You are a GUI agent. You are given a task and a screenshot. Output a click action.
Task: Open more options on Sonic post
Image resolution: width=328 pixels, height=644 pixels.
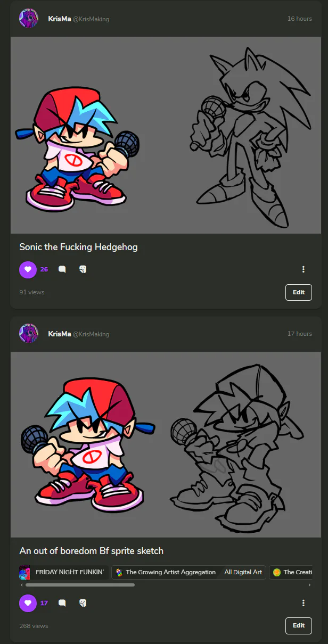[303, 269]
